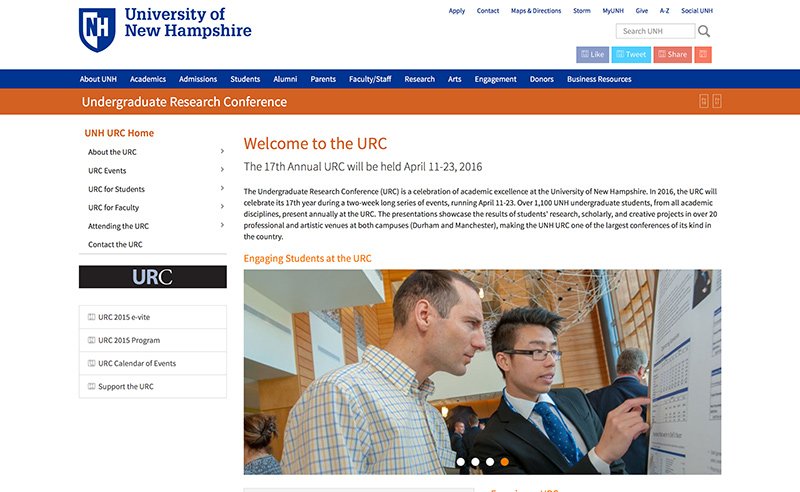The image size is (800, 492).
Task: Open the Alumni menu
Action: click(285, 79)
